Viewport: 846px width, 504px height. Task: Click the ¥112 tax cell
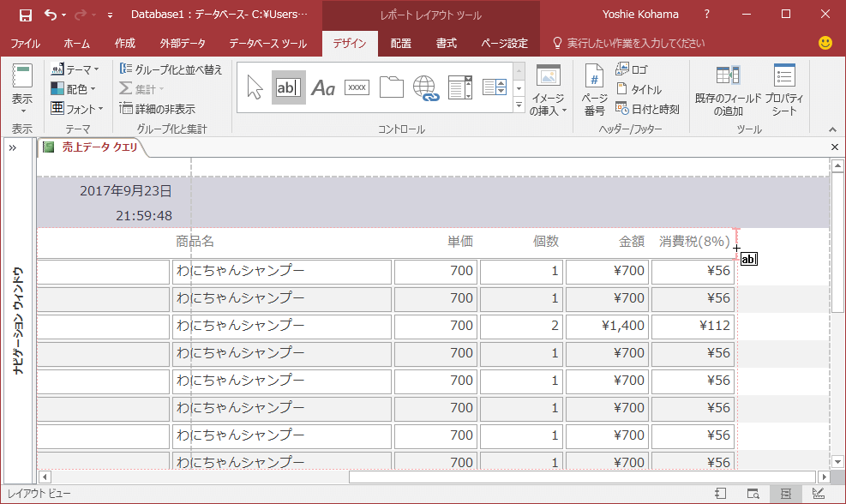[x=693, y=326]
